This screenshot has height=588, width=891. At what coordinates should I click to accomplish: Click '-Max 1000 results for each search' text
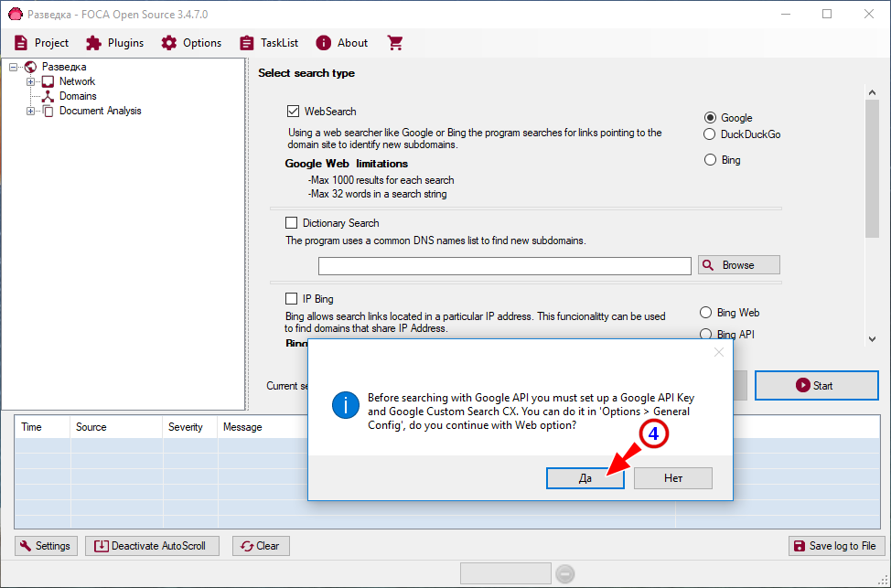pyautogui.click(x=381, y=180)
